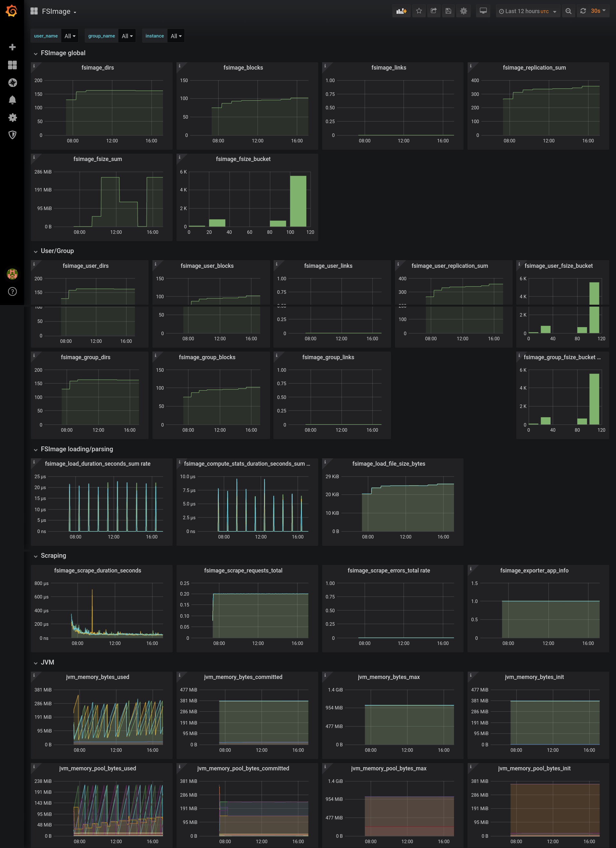Open the user_name All dropdown

[x=70, y=36]
